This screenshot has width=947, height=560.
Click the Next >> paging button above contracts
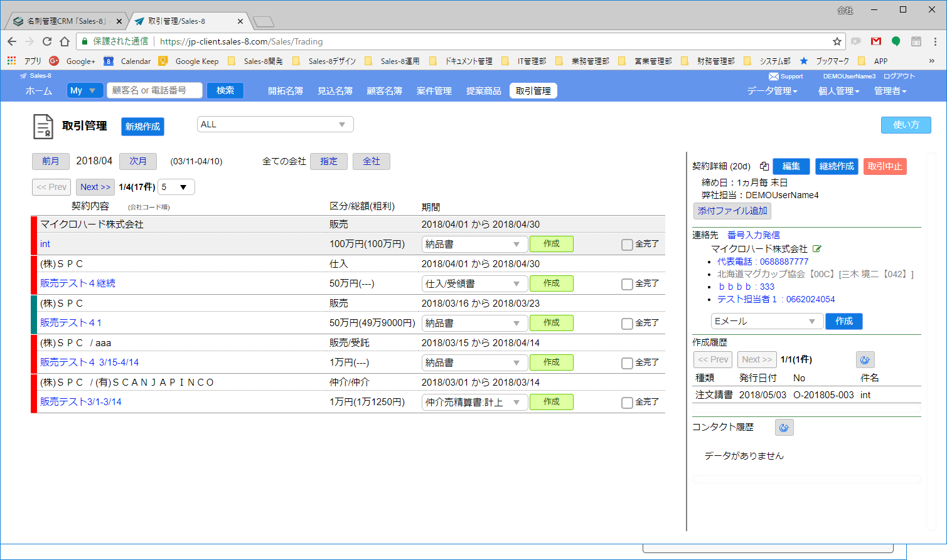pos(95,187)
